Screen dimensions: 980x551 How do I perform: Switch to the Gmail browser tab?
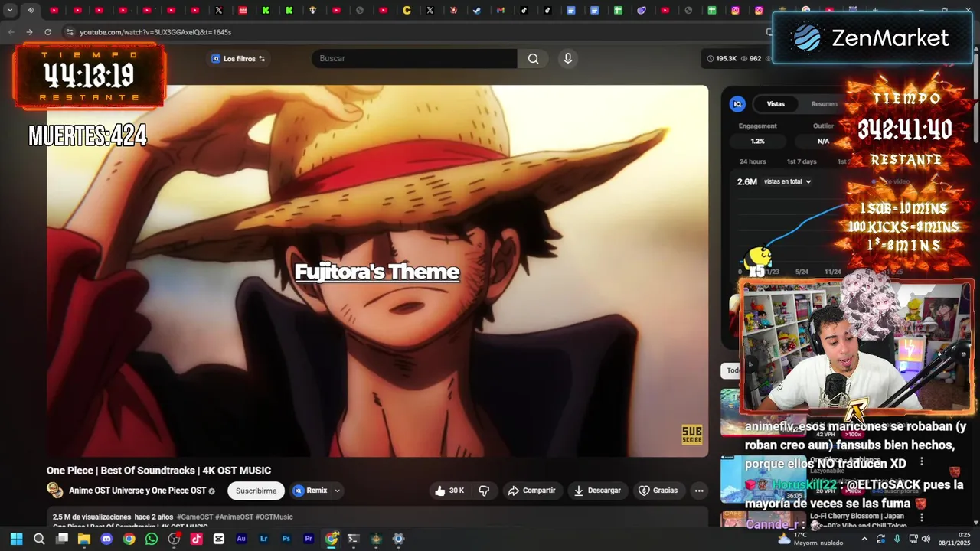[x=500, y=10]
